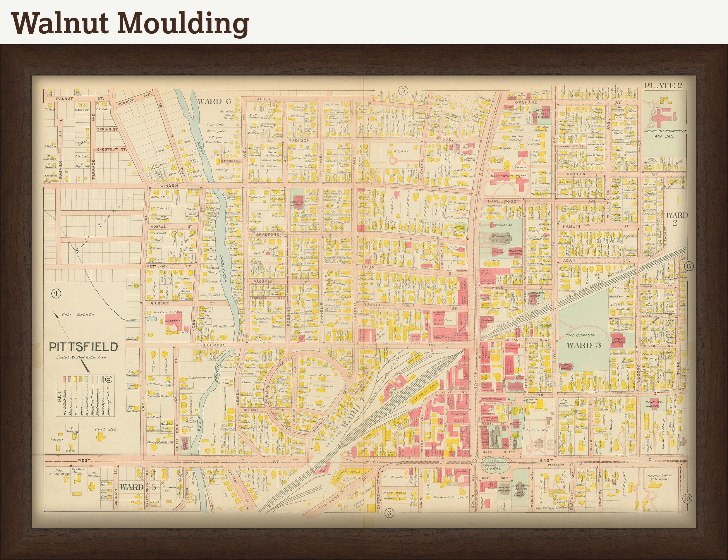
Task: Click "BERKSHIRE COUNTY COURT HOUSE" label
Action: tap(521, 491)
